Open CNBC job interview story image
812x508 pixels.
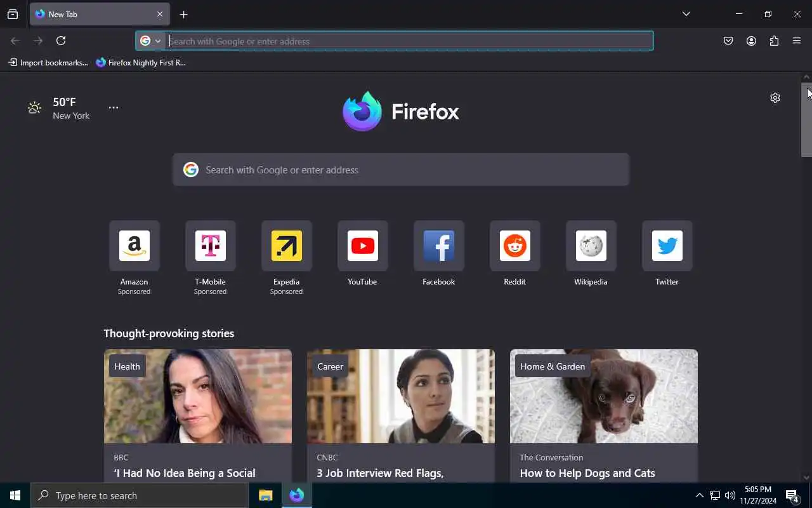pyautogui.click(x=401, y=396)
